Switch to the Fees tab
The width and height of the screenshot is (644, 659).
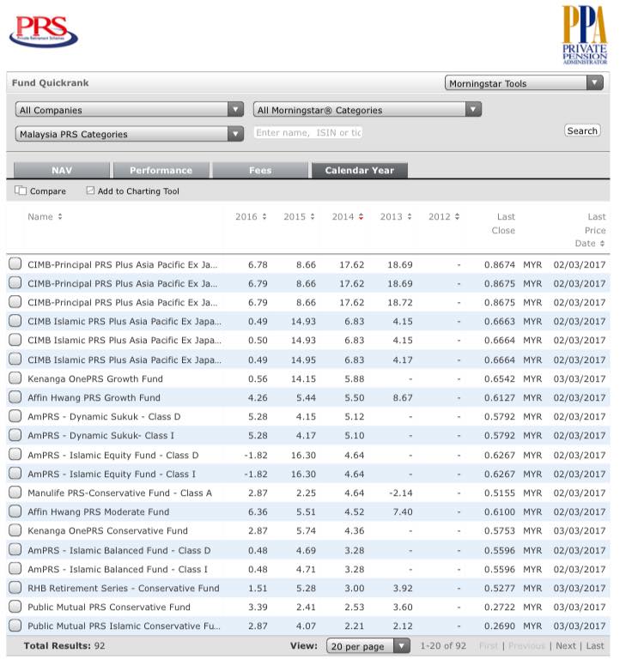pos(260,170)
